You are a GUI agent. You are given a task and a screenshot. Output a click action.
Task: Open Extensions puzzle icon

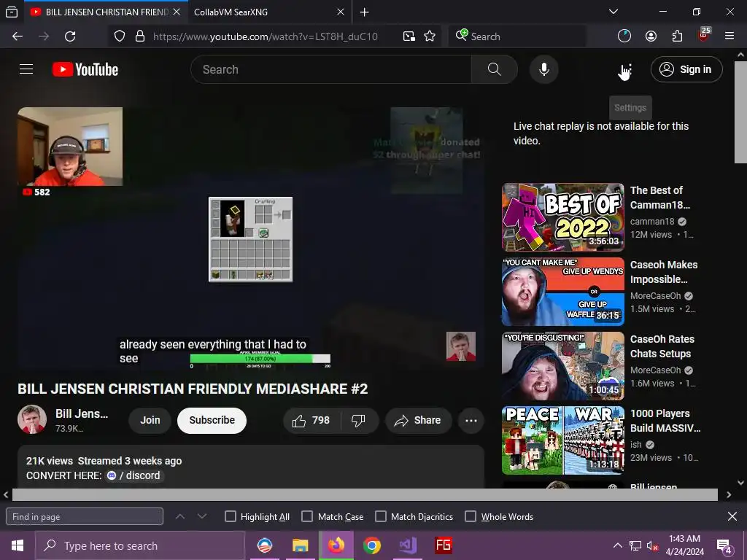(677, 36)
